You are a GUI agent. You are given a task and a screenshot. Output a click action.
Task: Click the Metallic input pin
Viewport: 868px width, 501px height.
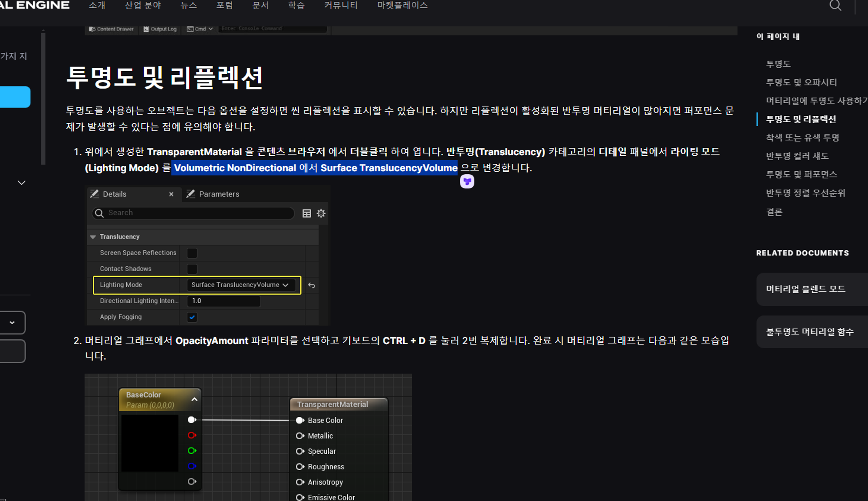tap(300, 436)
